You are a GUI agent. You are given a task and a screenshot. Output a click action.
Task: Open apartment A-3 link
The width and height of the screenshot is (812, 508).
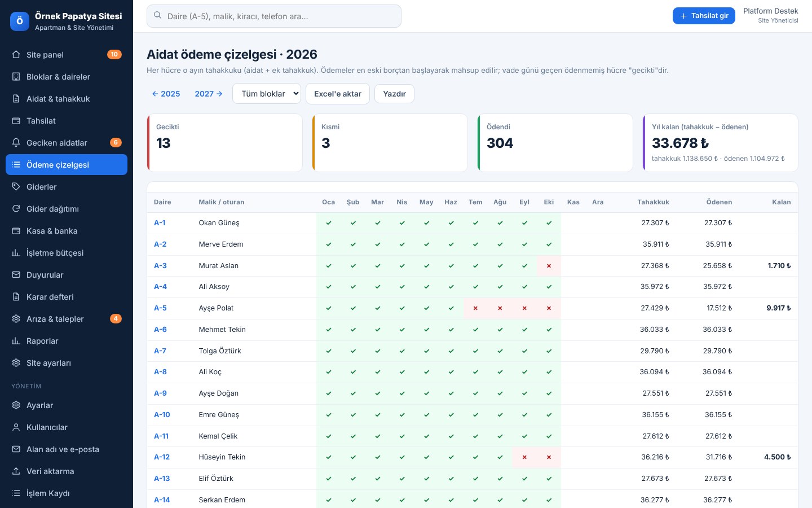[x=160, y=266]
